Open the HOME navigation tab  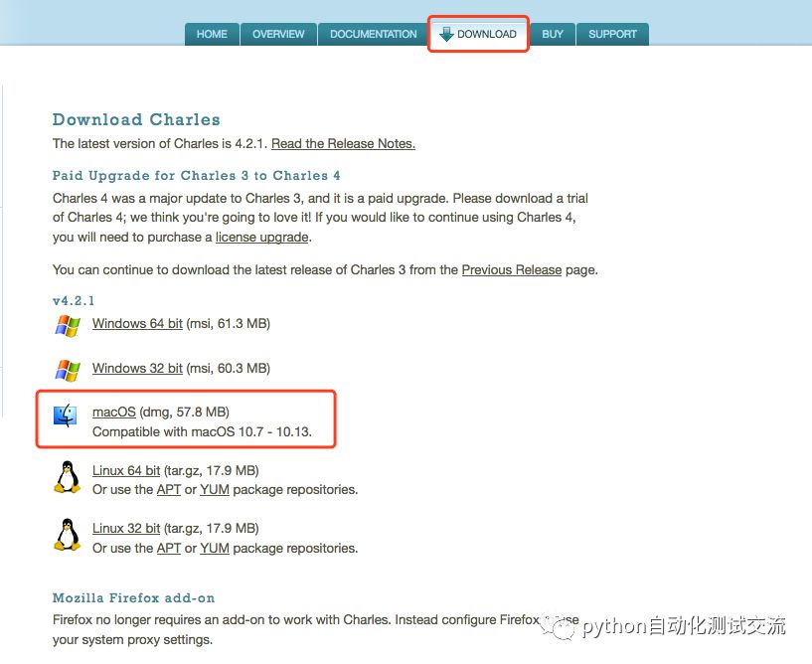coord(212,34)
